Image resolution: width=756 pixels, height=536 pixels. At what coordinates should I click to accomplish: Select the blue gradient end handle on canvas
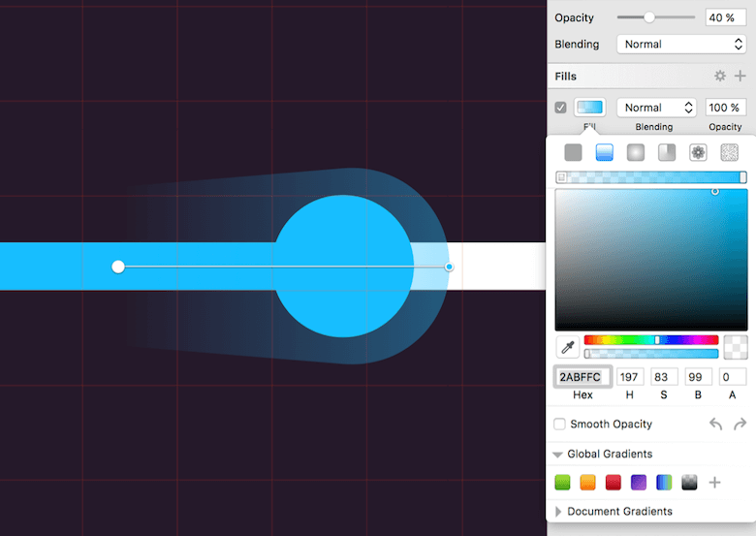[449, 267]
